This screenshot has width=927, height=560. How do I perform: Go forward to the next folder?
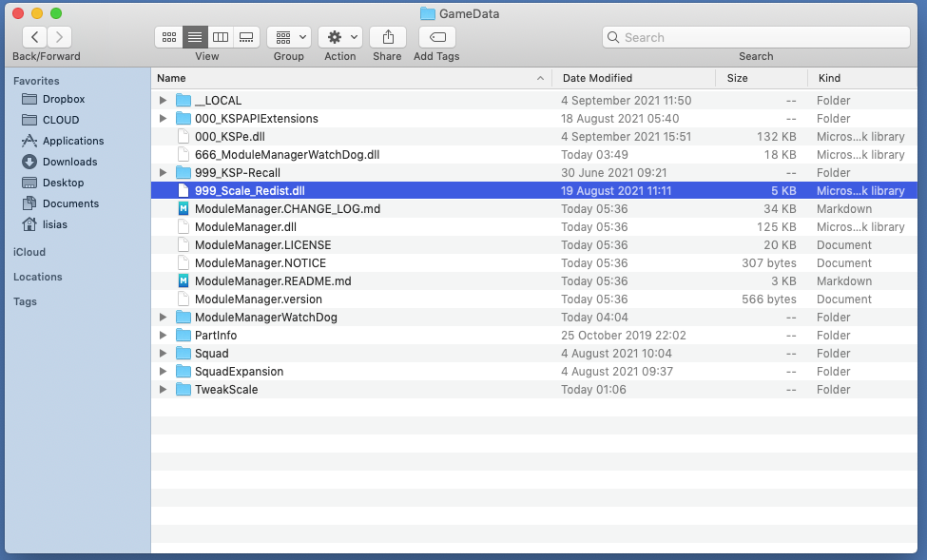[59, 37]
